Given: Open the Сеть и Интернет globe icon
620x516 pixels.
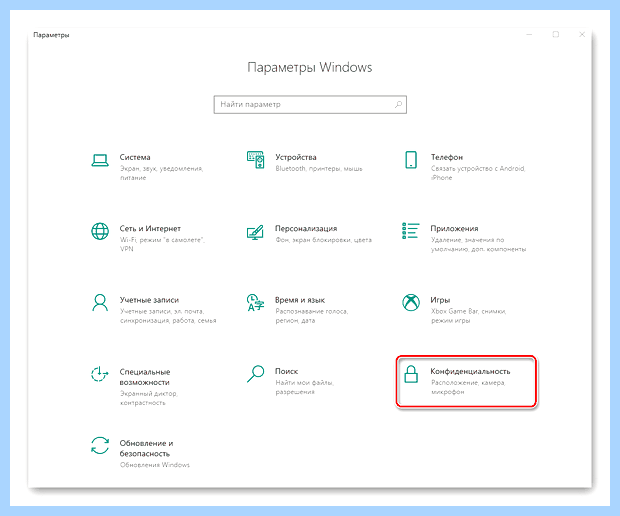Looking at the screenshot, I should 100,231.
